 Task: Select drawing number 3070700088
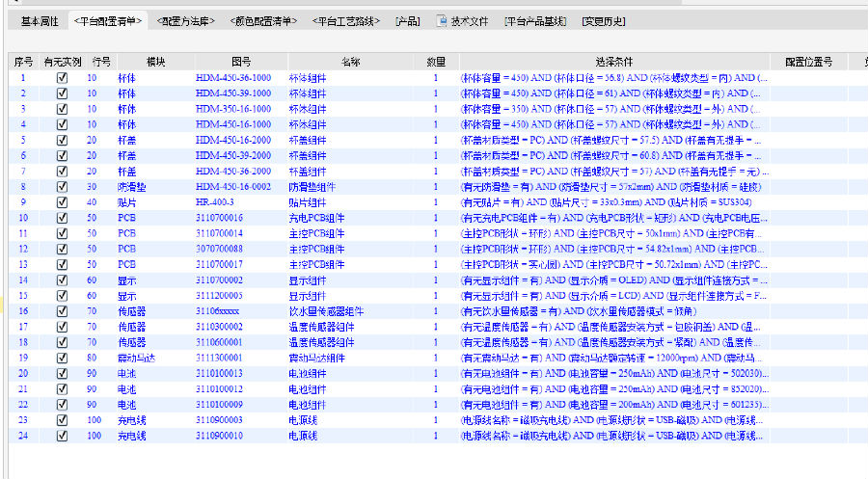pyautogui.click(x=219, y=249)
